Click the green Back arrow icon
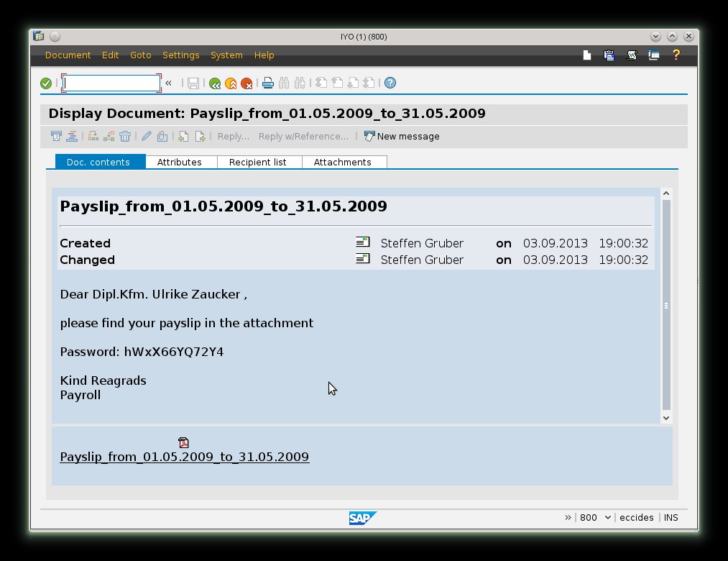728x561 pixels. click(215, 83)
